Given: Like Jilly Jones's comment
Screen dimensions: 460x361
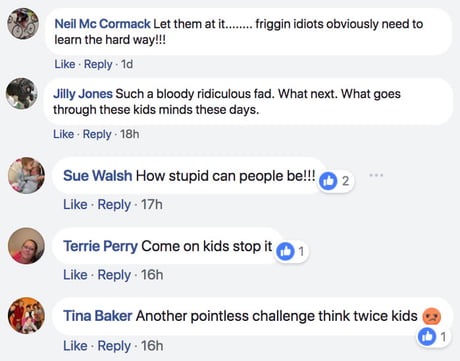Looking at the screenshot, I should (x=63, y=134).
